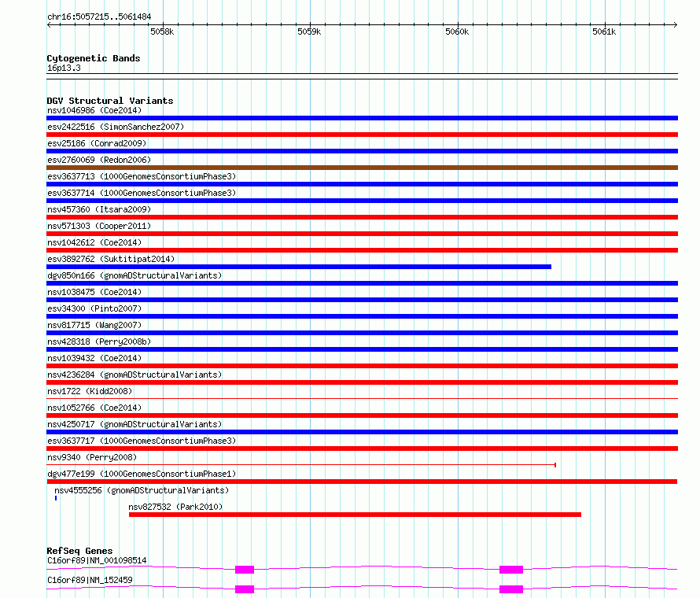Select the DGV Structural Variants track title

click(x=110, y=101)
